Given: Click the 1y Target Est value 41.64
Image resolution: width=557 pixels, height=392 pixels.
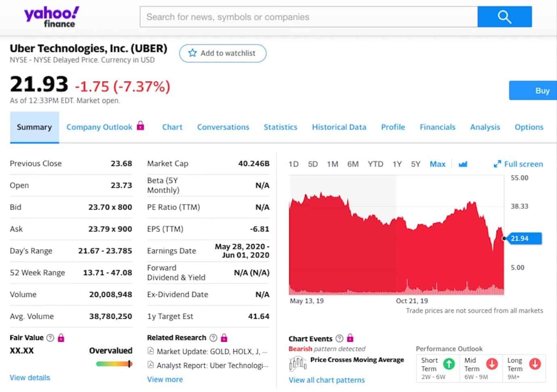Looking at the screenshot, I should point(259,316).
